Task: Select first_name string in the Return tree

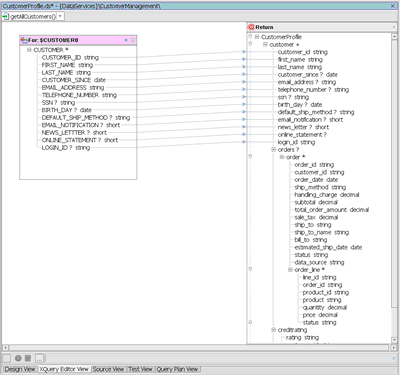Action: click(300, 59)
